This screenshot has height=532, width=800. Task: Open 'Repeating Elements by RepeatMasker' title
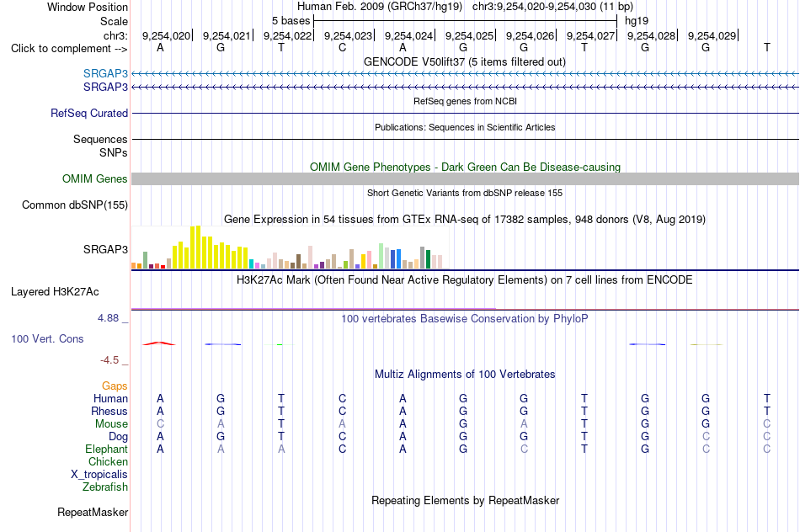click(x=465, y=500)
